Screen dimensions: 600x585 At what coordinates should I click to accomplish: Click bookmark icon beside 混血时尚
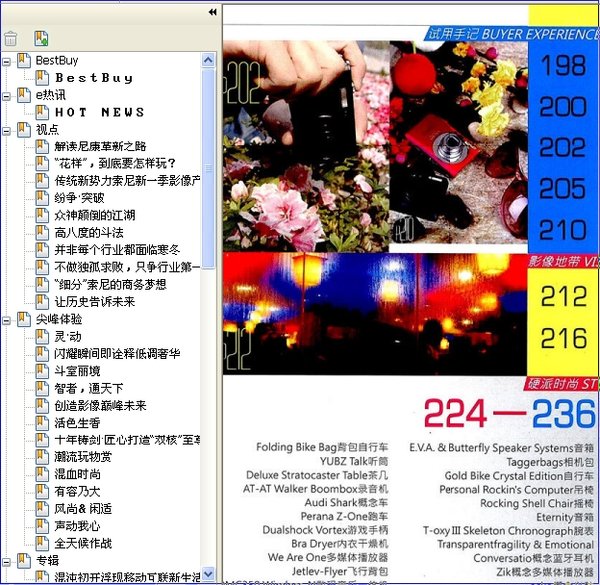click(42, 474)
